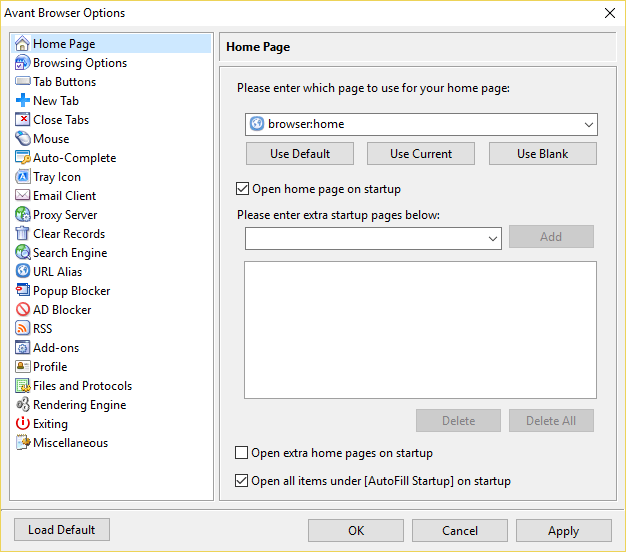Viewport: 626px width, 552px height.
Task: Click the orange RSS feed icon
Action: (22, 328)
